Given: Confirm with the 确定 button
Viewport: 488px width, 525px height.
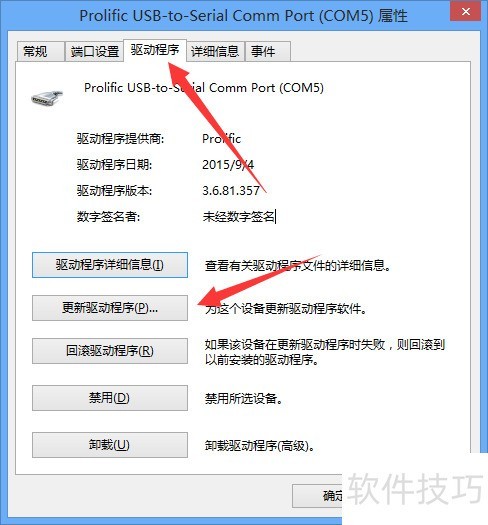Looking at the screenshot, I should 318,496.
